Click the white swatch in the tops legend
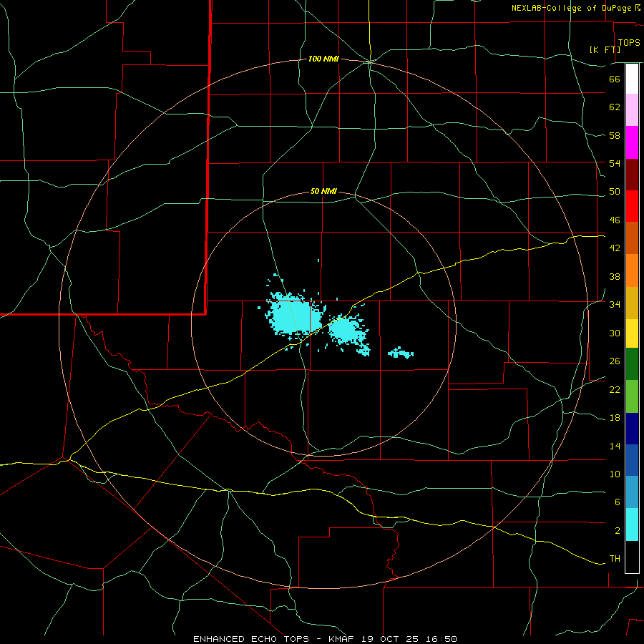This screenshot has width=644, height=644. tap(632, 79)
